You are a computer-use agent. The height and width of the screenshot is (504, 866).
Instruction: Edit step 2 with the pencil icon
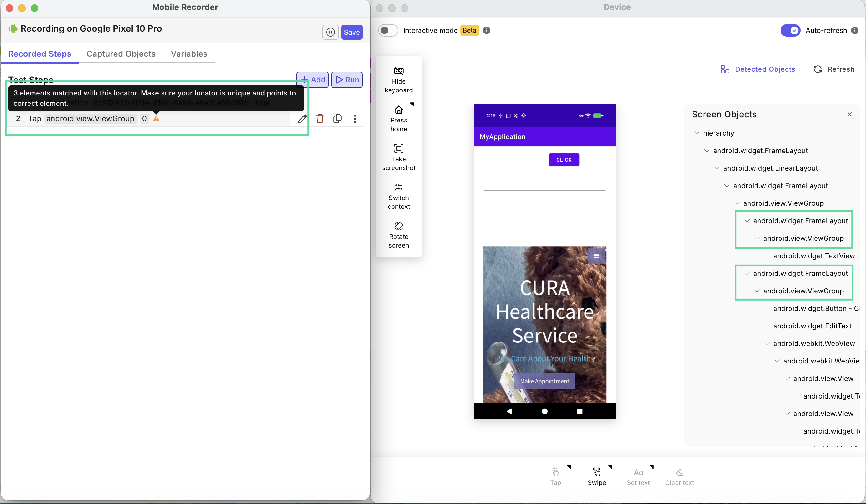tap(302, 119)
